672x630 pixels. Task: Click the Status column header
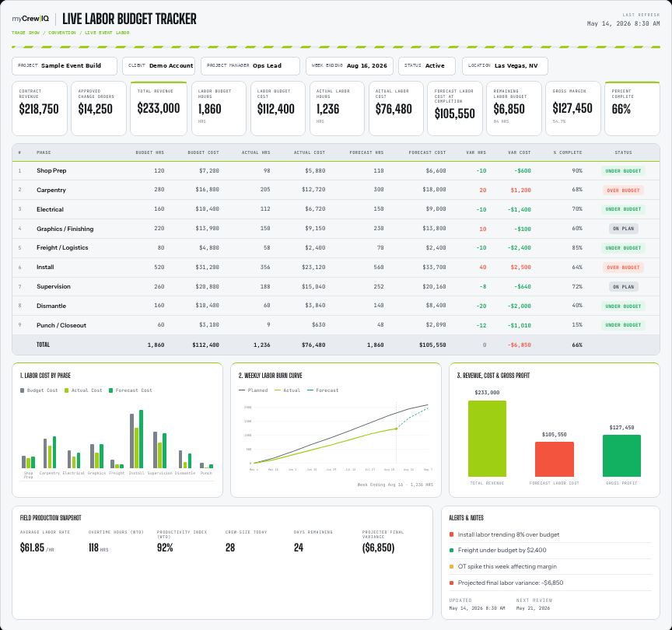point(623,152)
